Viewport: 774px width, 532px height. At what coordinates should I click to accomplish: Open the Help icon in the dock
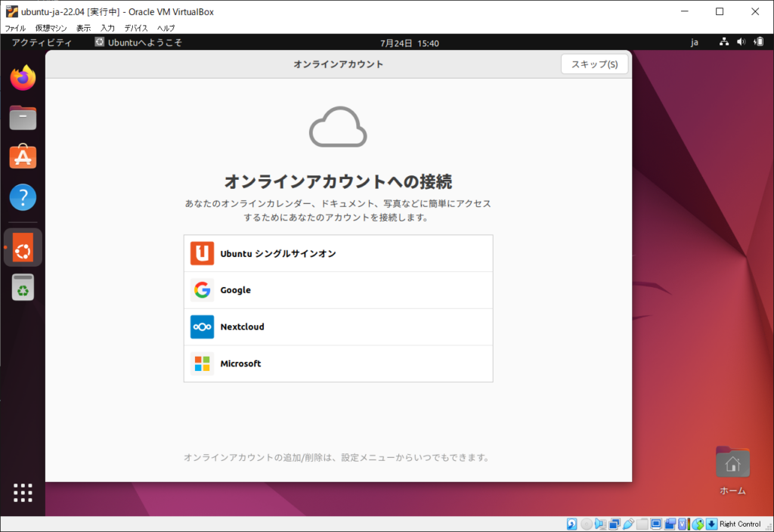(23, 197)
